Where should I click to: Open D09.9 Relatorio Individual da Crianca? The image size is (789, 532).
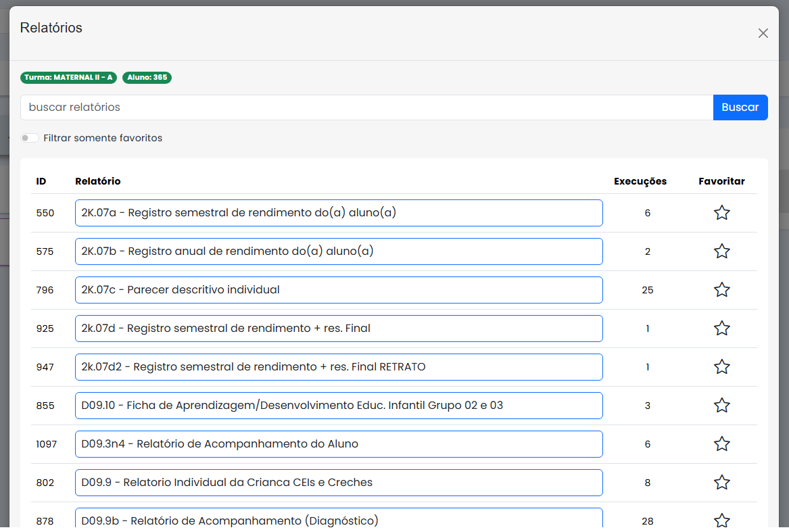point(339,482)
